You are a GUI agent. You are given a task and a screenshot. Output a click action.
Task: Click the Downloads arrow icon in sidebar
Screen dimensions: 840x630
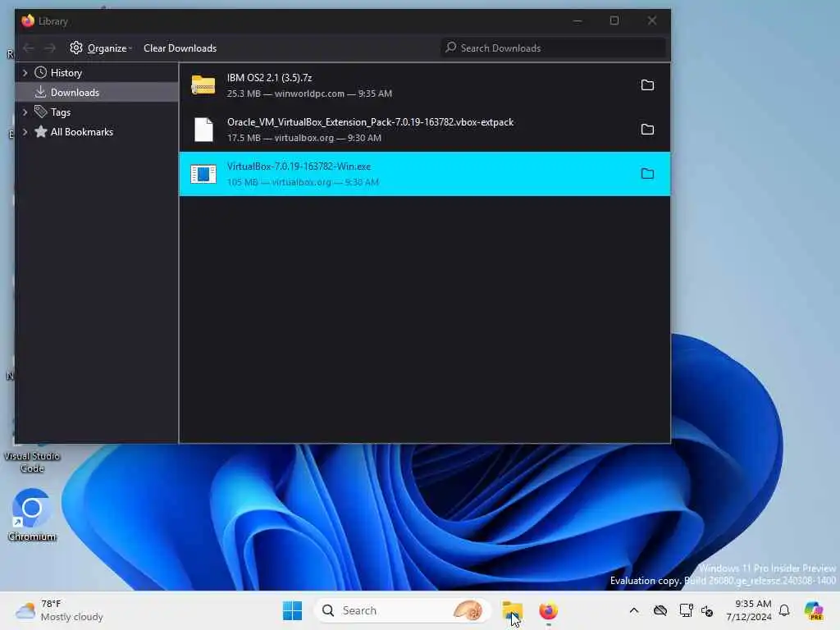(x=40, y=92)
